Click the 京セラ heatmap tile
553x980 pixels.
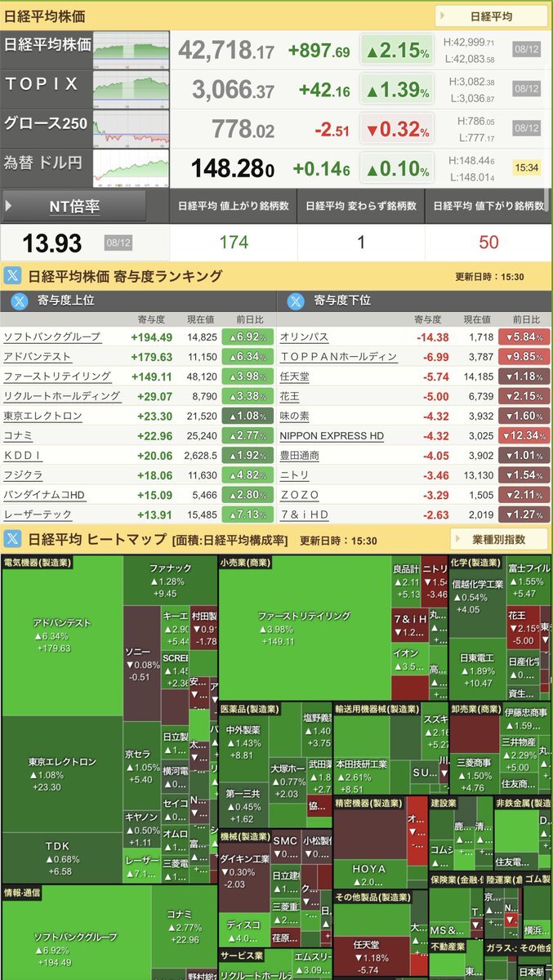(x=141, y=767)
